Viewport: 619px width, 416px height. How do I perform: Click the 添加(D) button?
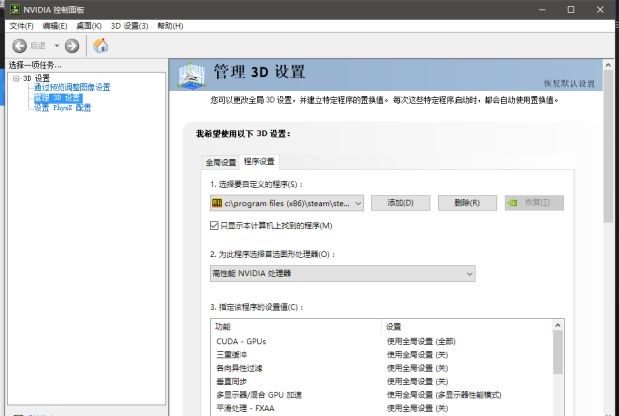400,203
